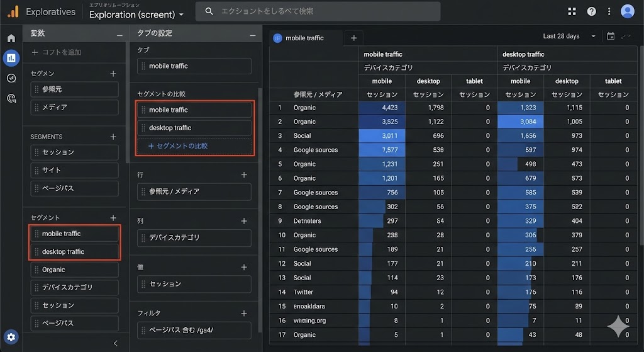The height and width of the screenshot is (352, 644).
Task: Click the search magnifier icon
Action: click(209, 11)
